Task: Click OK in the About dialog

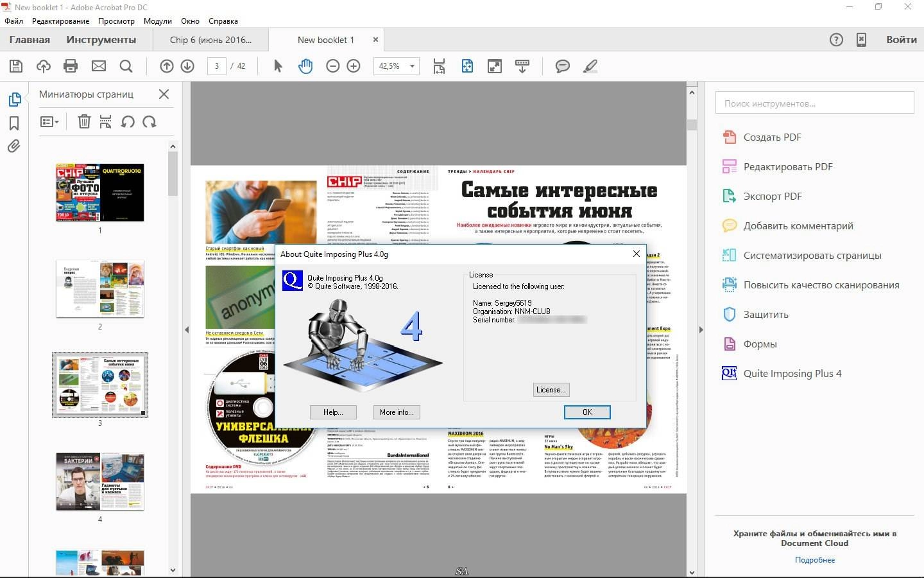Action: 587,412
